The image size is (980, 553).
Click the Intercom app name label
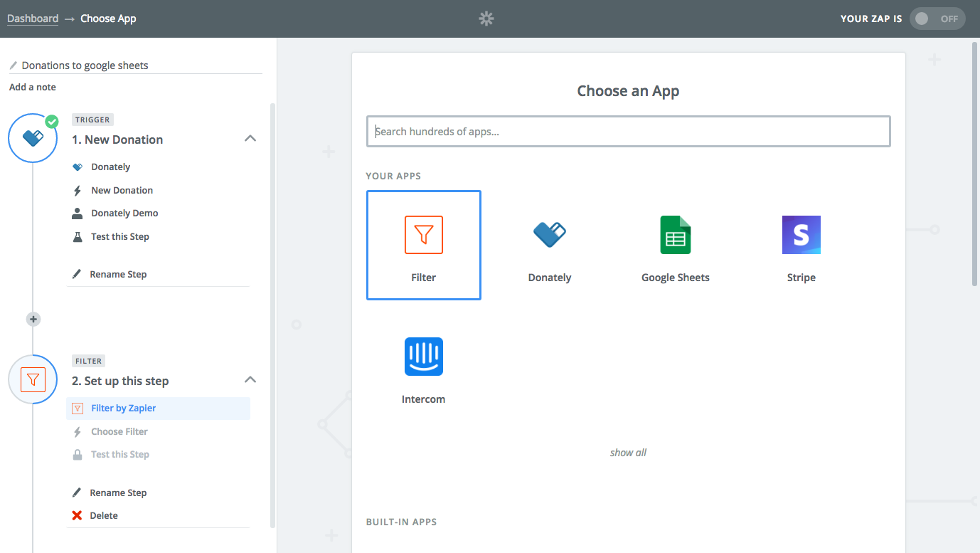point(424,399)
